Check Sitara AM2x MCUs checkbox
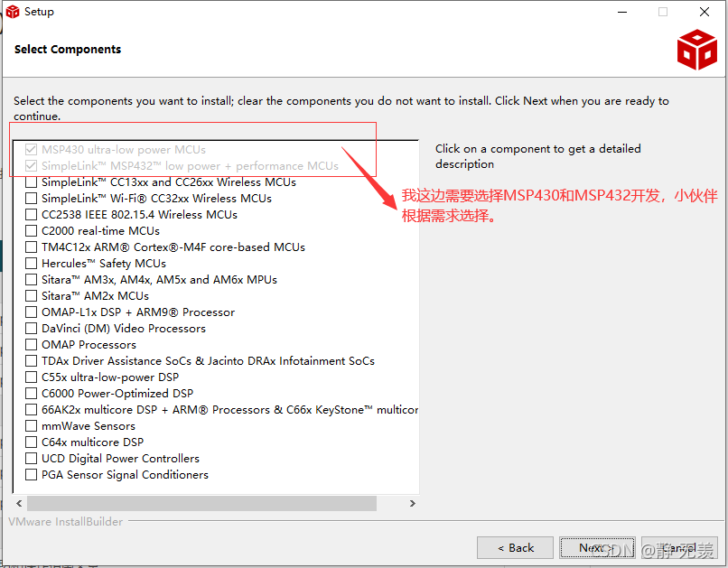 click(x=31, y=295)
